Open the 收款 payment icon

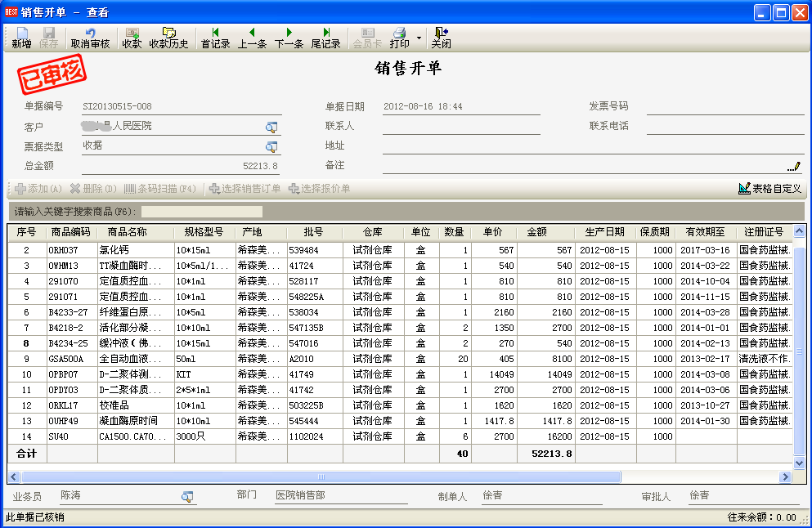tap(132, 38)
